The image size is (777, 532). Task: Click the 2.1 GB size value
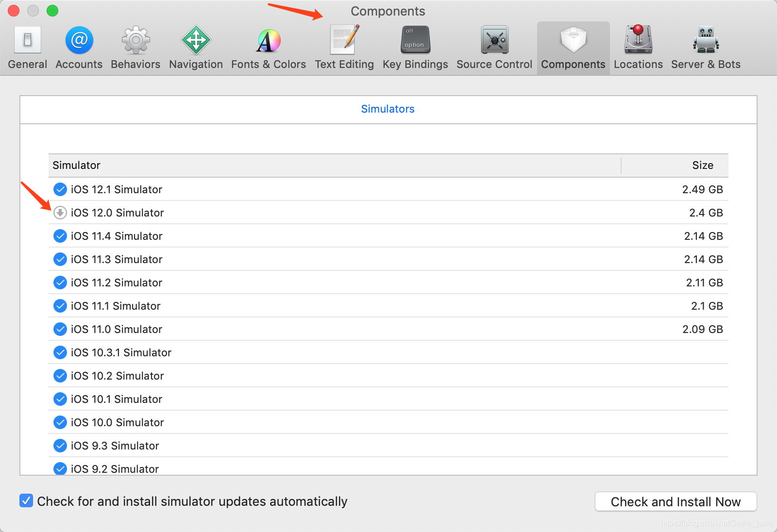click(x=707, y=306)
